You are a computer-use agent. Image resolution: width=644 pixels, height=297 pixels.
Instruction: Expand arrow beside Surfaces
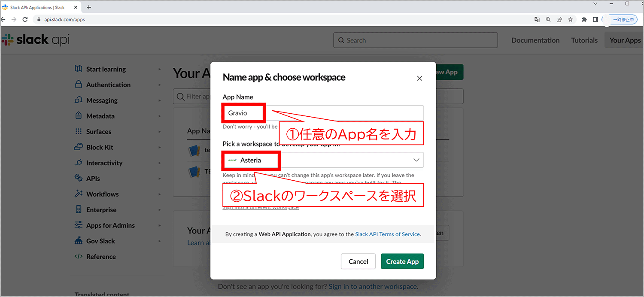pyautogui.click(x=159, y=132)
